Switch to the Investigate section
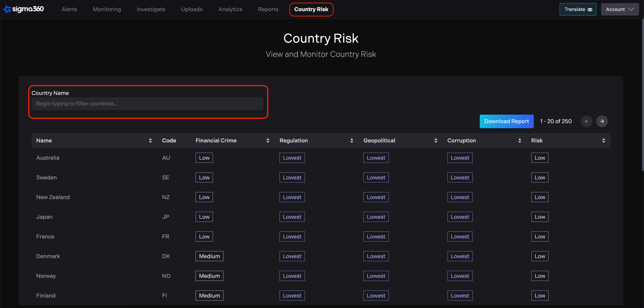 coord(151,9)
